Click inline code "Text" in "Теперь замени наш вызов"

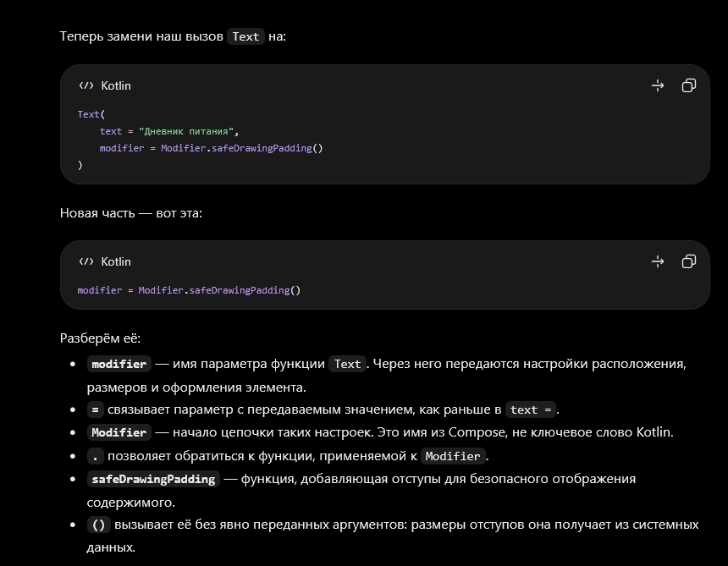[x=245, y=36]
